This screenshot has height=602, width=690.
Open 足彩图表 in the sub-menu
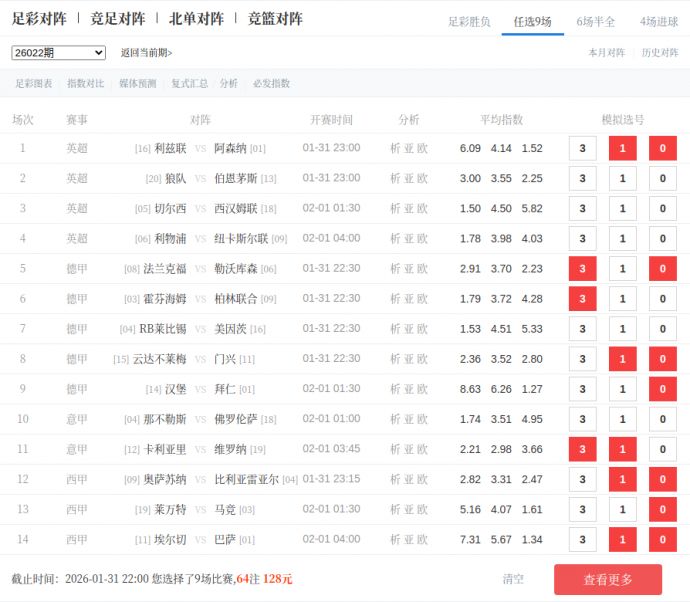click(33, 84)
